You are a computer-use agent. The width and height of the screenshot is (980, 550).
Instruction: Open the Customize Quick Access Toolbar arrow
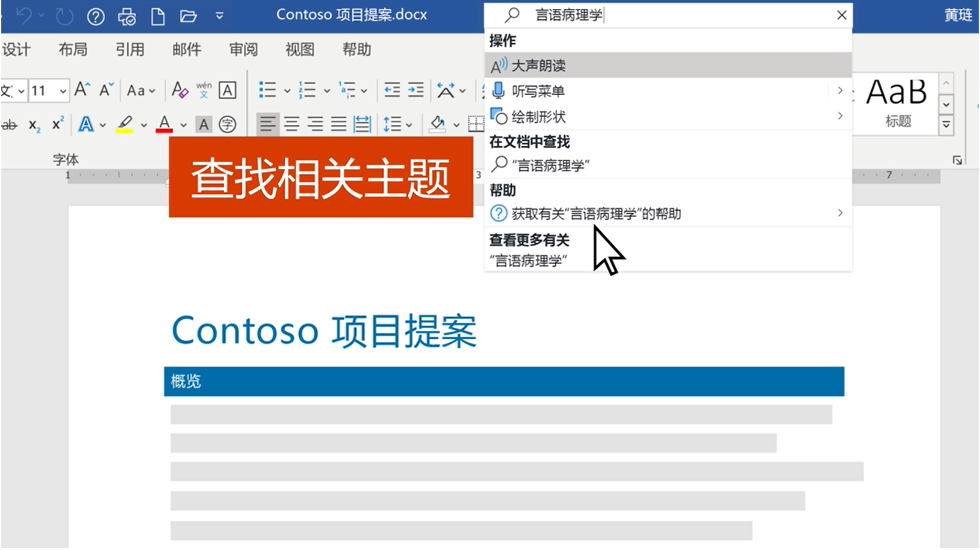(220, 16)
